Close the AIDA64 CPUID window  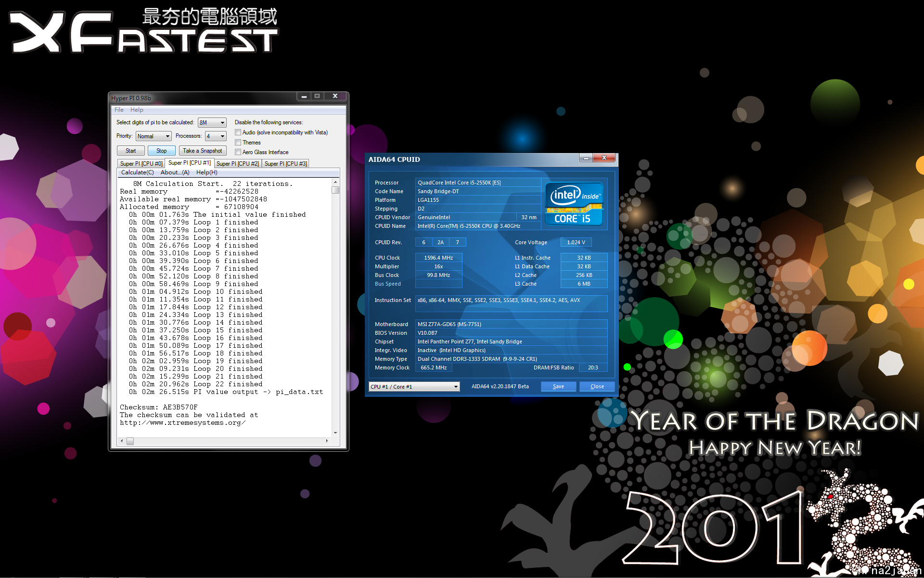point(604,158)
